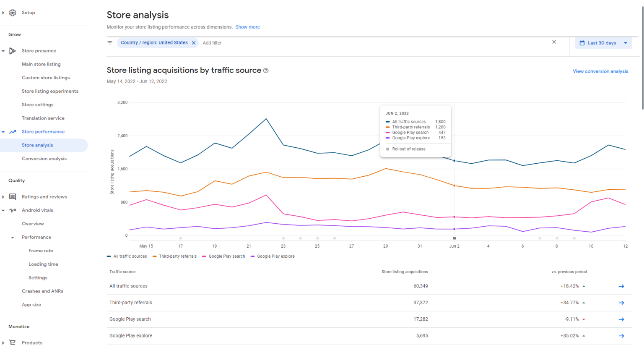Screen dimensions: 644x345
Task: Click the Ratings and reviews icon
Action: tap(13, 196)
